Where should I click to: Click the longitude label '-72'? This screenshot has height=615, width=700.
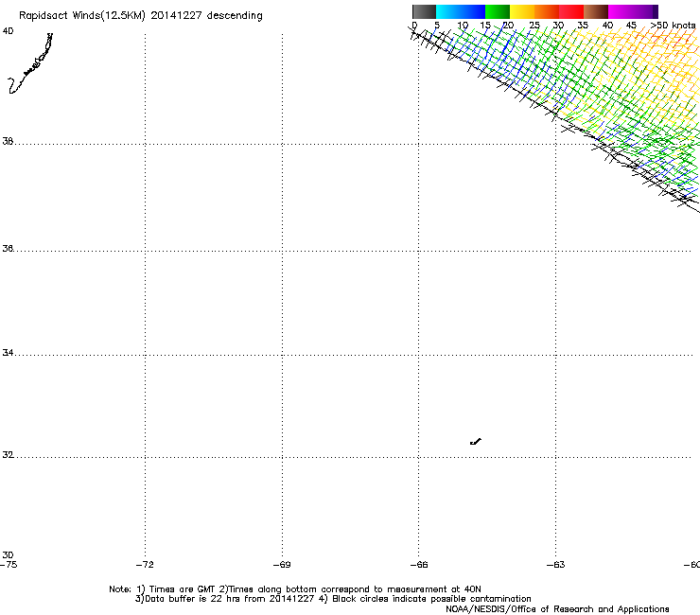pos(145,565)
